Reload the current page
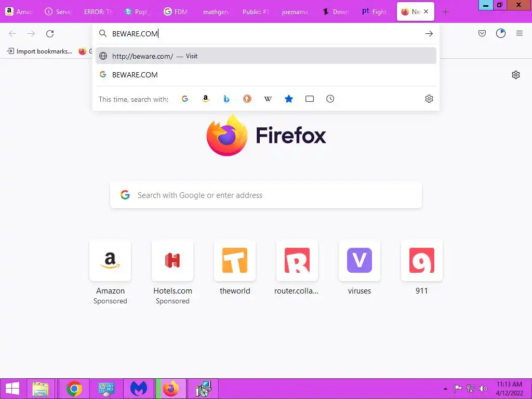532x399 pixels. [x=50, y=34]
